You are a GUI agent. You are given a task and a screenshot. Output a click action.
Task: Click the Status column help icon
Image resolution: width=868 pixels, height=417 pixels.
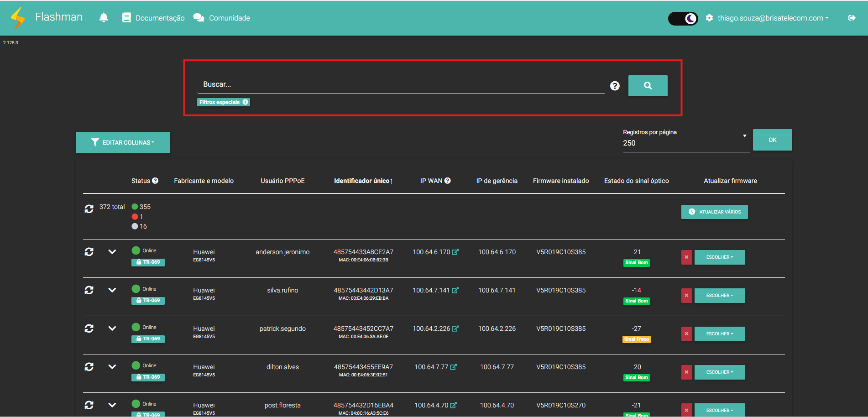(x=155, y=181)
